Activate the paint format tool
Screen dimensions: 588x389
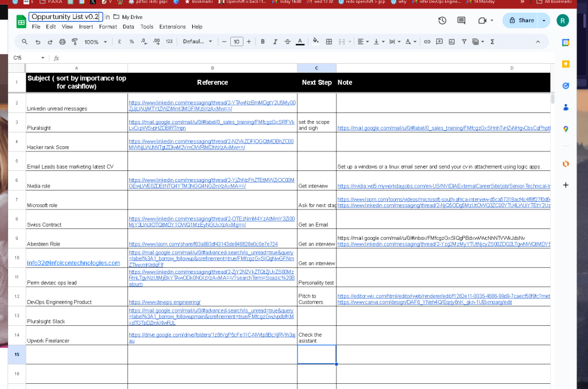pyautogui.click(x=75, y=42)
